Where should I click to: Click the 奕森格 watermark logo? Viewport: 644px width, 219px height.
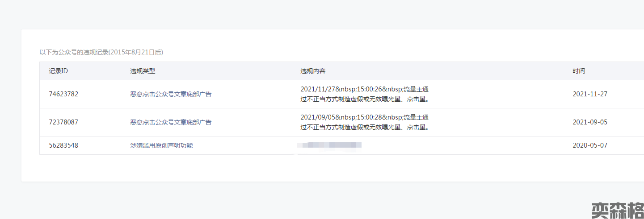617,210
